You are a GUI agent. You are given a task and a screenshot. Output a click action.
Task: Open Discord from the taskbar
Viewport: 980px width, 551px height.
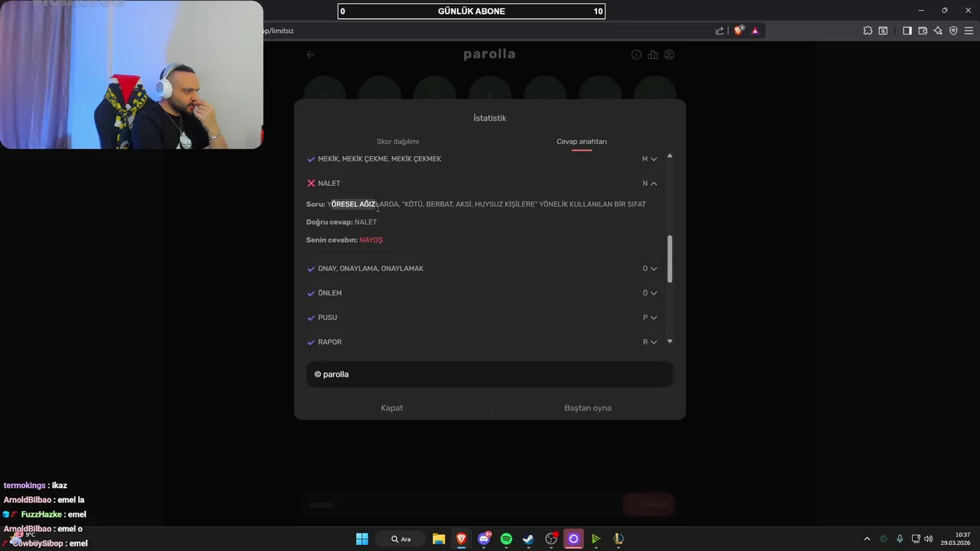click(x=484, y=539)
